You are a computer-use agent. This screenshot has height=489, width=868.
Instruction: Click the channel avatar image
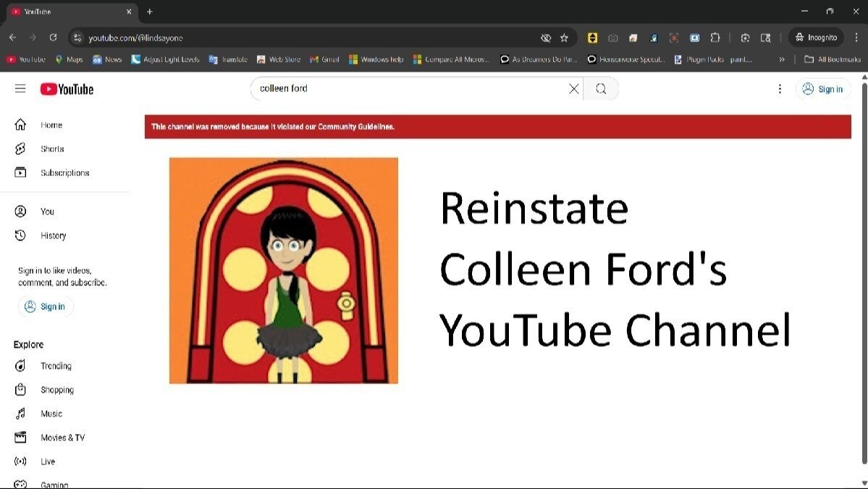283,269
